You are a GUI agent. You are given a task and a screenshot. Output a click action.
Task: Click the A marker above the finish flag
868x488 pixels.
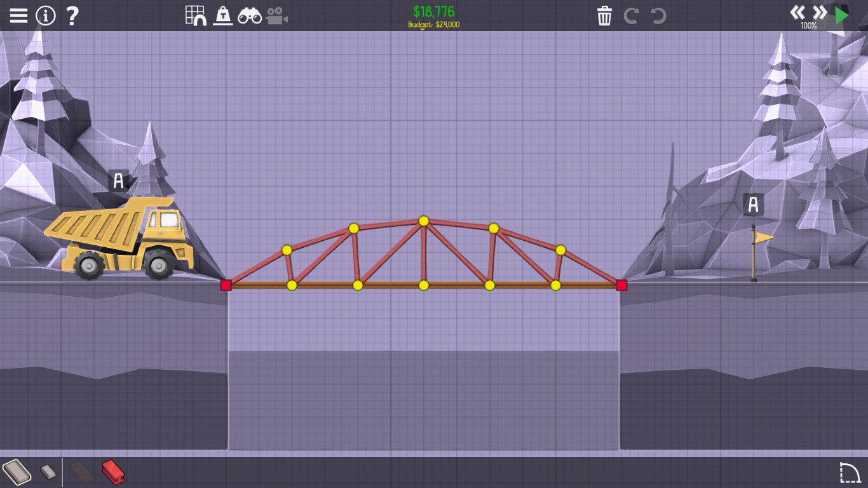(x=753, y=205)
